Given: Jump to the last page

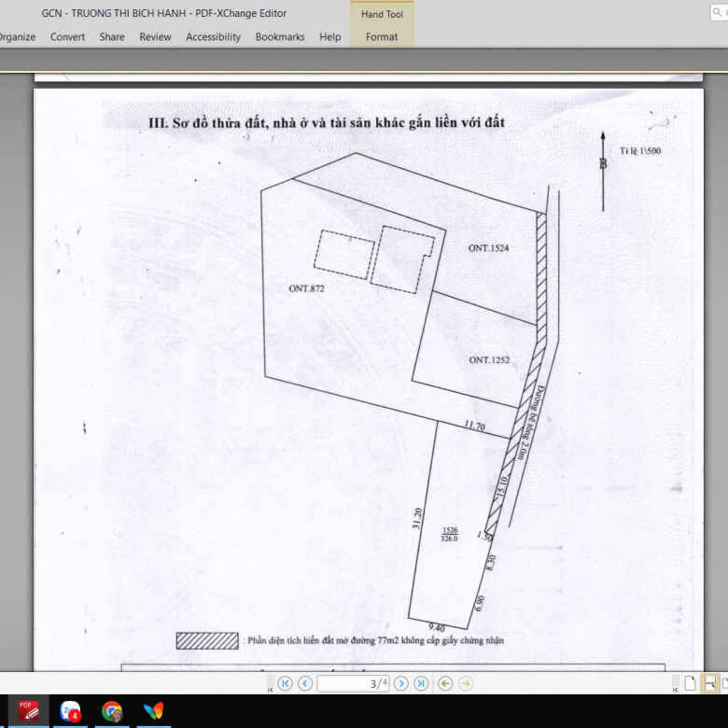Looking at the screenshot, I should click(421, 683).
